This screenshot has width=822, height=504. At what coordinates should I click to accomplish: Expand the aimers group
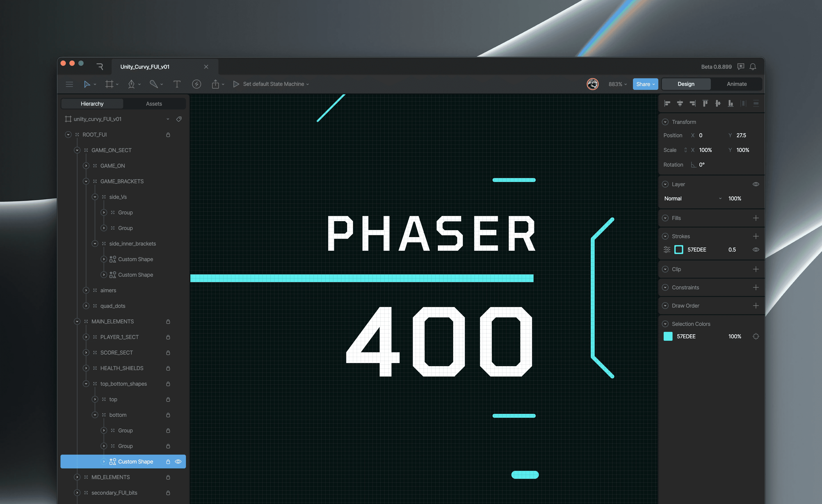point(86,290)
